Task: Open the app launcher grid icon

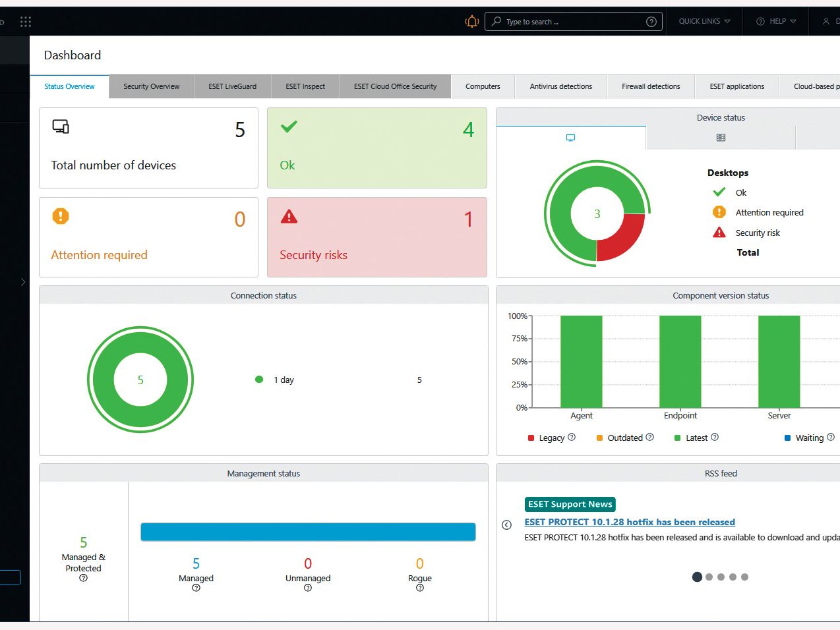Action: point(26,22)
